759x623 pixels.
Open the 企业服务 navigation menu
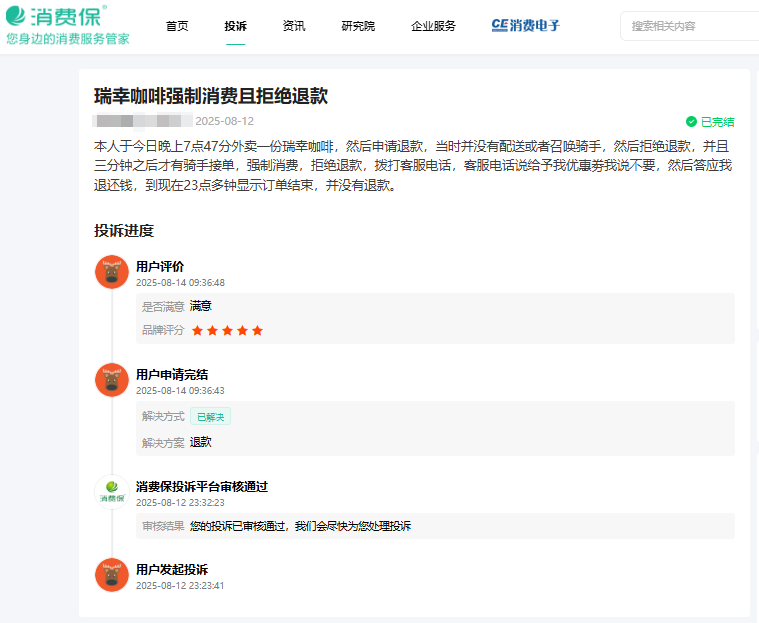[433, 26]
